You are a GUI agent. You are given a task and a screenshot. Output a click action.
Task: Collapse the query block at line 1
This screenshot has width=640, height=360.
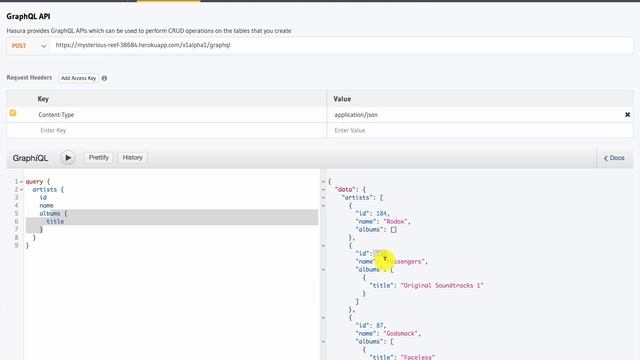pos(21,182)
